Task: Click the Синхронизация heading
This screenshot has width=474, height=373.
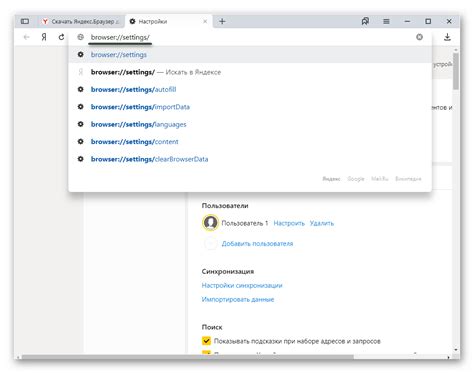Action: (228, 271)
